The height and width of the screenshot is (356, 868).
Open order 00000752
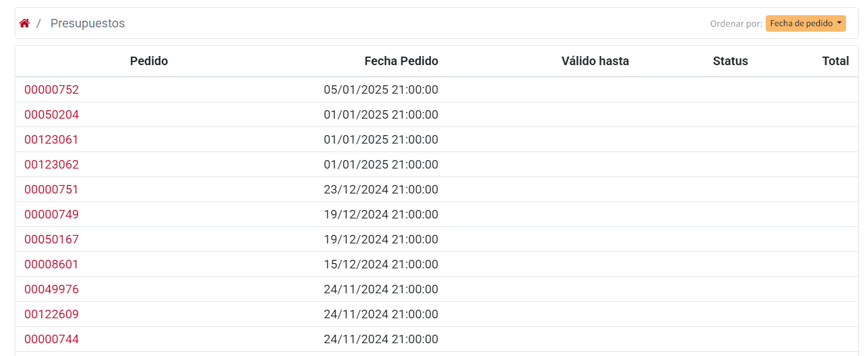coord(52,89)
